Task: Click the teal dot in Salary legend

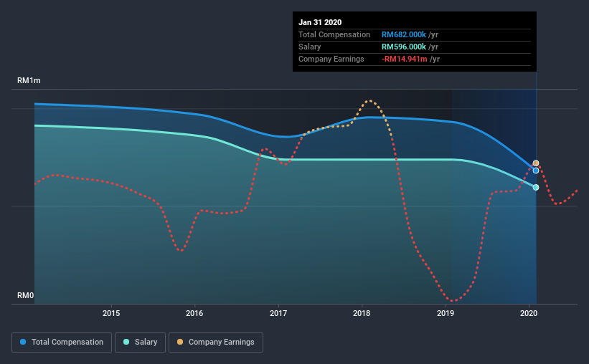Action: pos(126,342)
